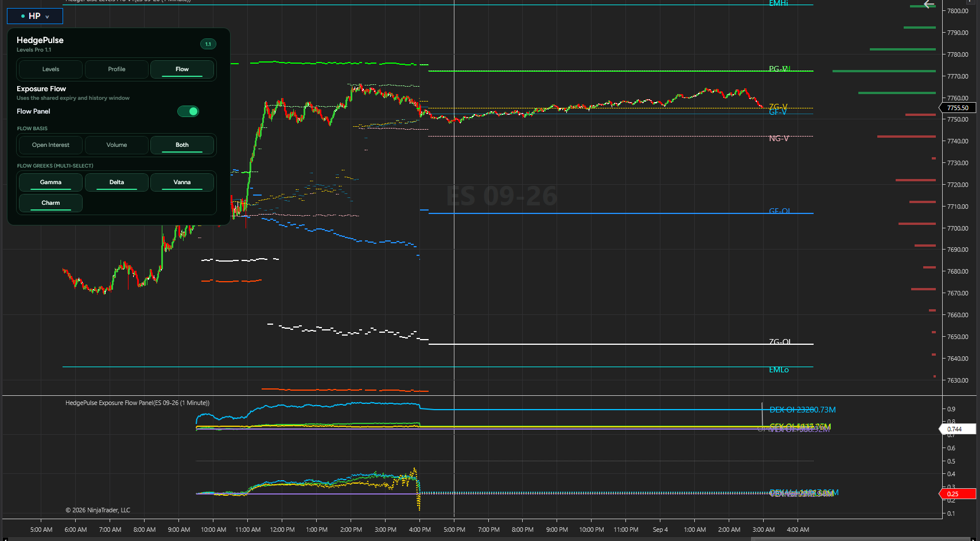980x541 pixels.
Task: Click the GF-OI level label
Action: 779,211
